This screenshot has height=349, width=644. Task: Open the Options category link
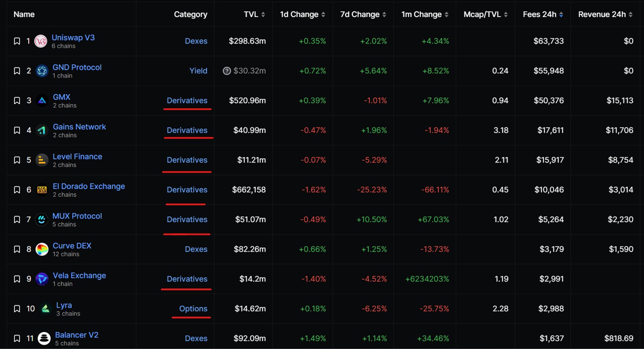click(x=193, y=309)
